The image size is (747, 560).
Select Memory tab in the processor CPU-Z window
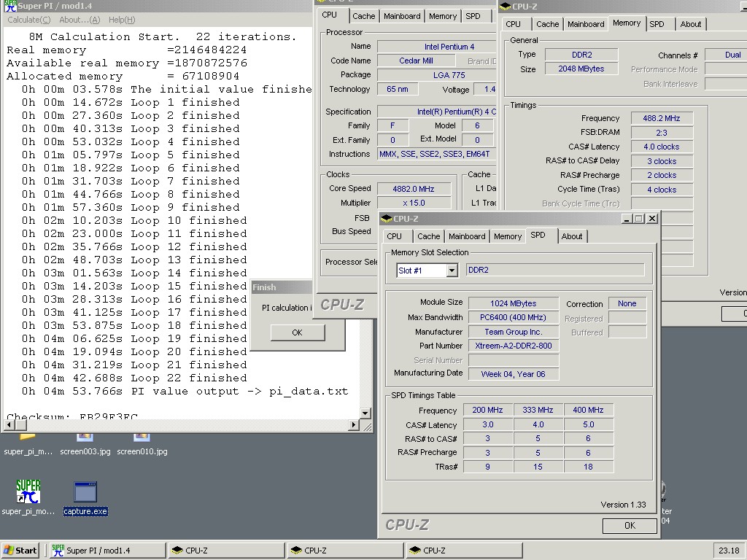tap(443, 16)
